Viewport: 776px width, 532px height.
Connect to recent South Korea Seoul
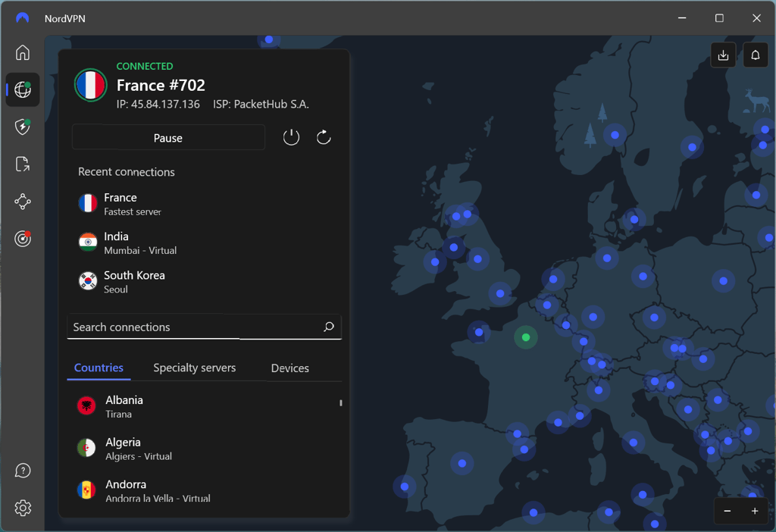[x=204, y=282]
